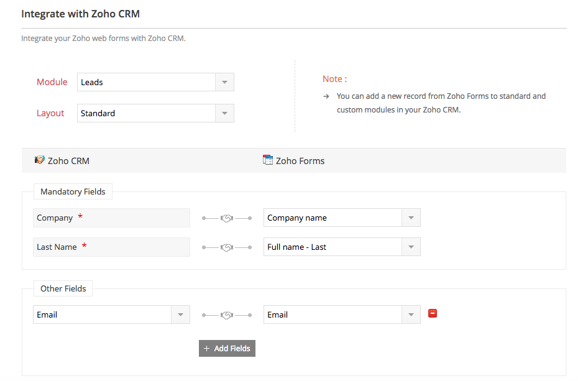Click handshake mapping icon for Email row
The image size is (588, 381).
coord(227,315)
